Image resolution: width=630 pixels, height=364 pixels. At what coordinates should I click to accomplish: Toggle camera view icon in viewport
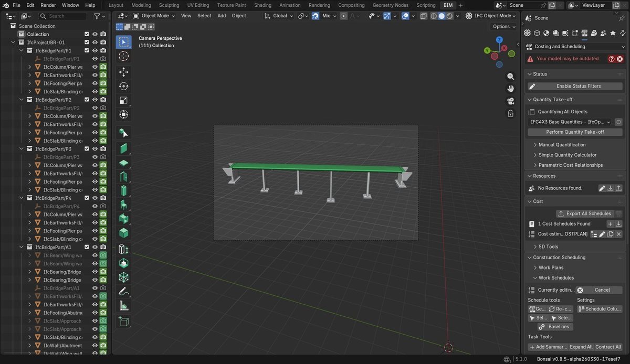click(510, 101)
